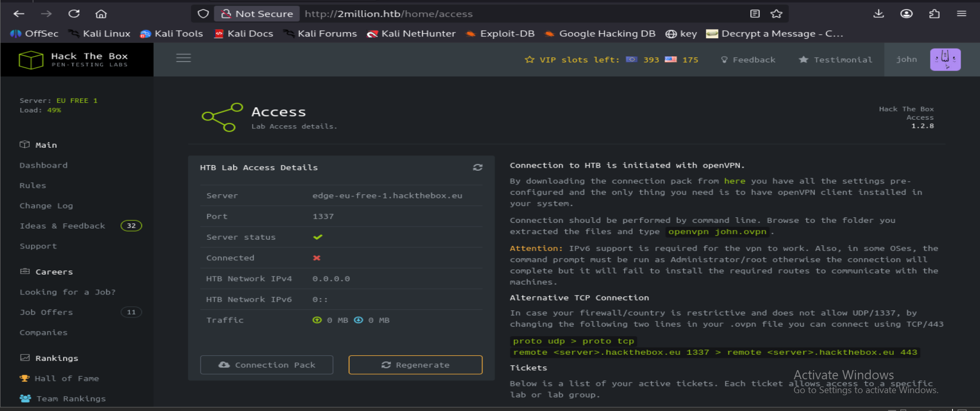The image size is (980, 411).
Task: Open Support in the sidebar
Action: [38, 246]
